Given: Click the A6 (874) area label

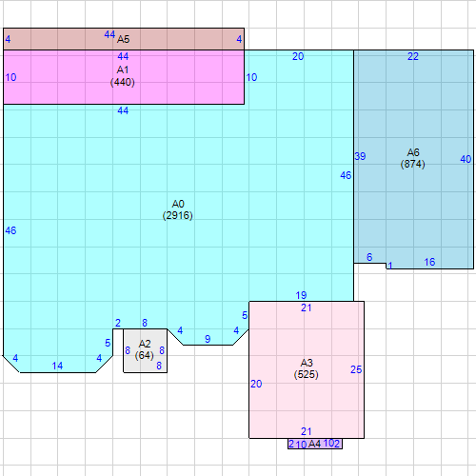Looking at the screenshot, I should (413, 158).
